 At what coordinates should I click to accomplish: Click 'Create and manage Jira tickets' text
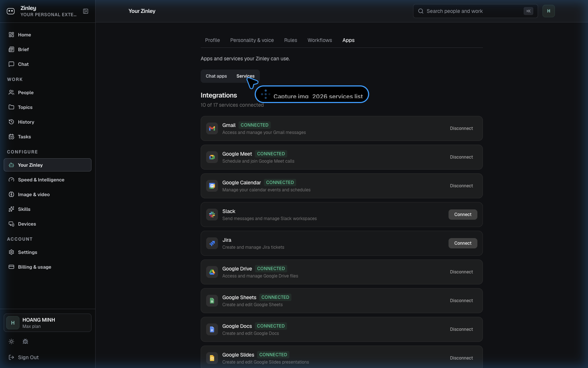[x=253, y=247]
